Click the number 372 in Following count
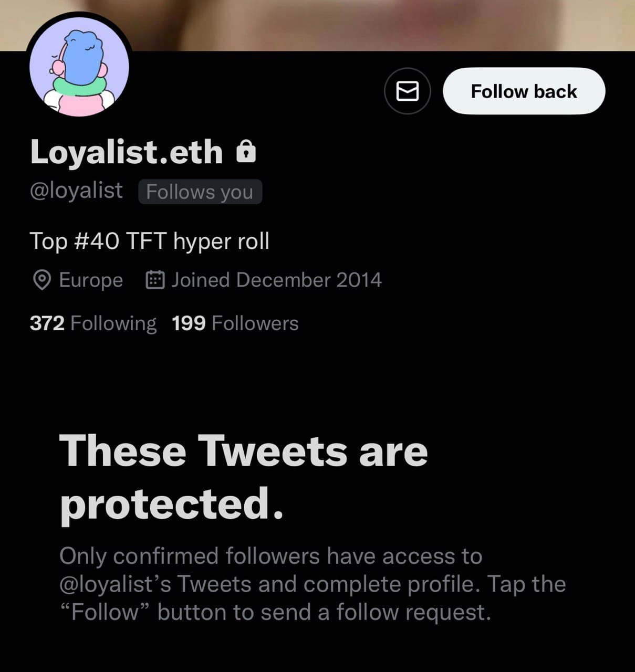 pos(47,323)
